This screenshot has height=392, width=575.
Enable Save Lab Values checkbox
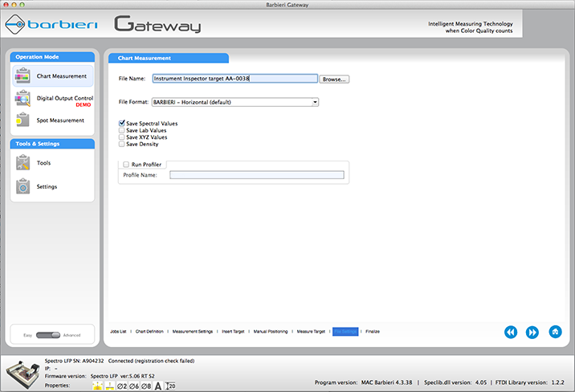click(x=122, y=130)
